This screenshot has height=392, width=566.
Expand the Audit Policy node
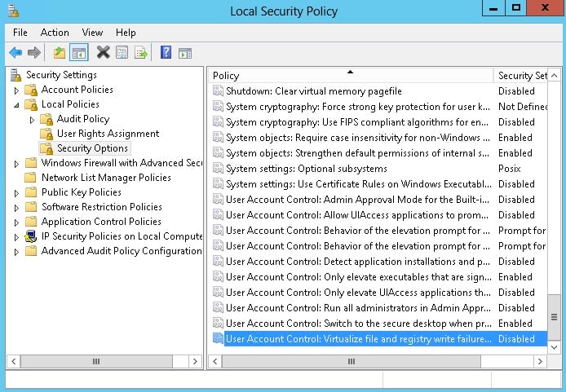pos(32,119)
